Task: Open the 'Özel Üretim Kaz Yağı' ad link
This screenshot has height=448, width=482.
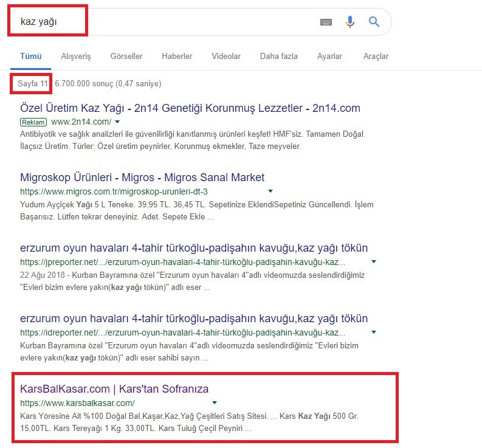Action: [190, 108]
